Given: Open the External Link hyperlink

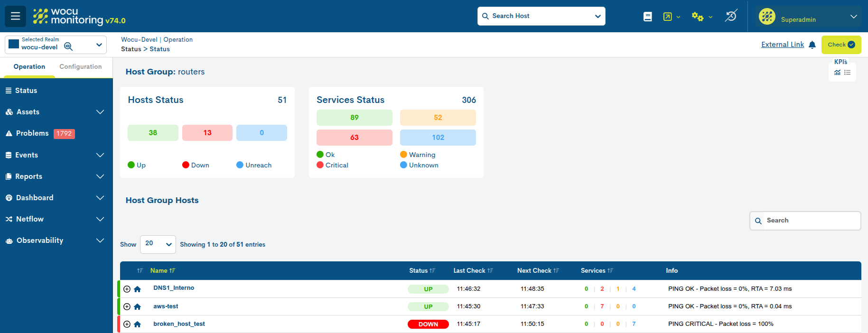Looking at the screenshot, I should tap(783, 45).
